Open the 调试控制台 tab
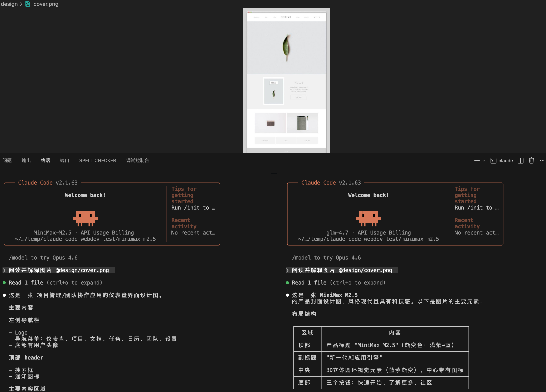This screenshot has height=392, width=546. pos(137,160)
